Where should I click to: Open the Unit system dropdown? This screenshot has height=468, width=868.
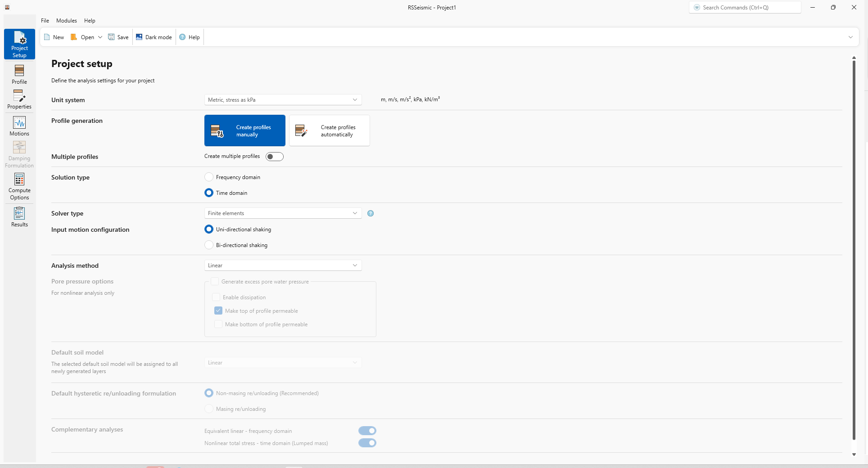(283, 100)
